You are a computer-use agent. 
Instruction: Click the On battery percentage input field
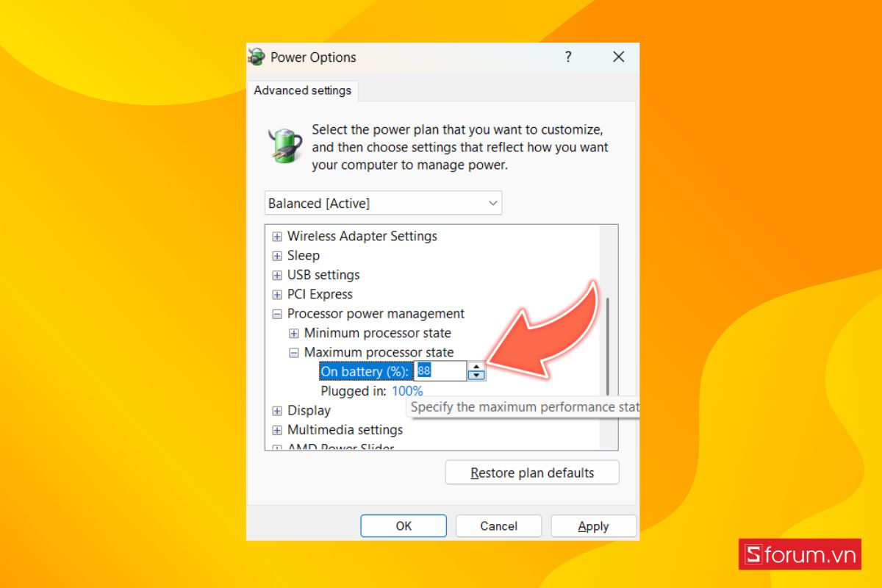[440, 371]
